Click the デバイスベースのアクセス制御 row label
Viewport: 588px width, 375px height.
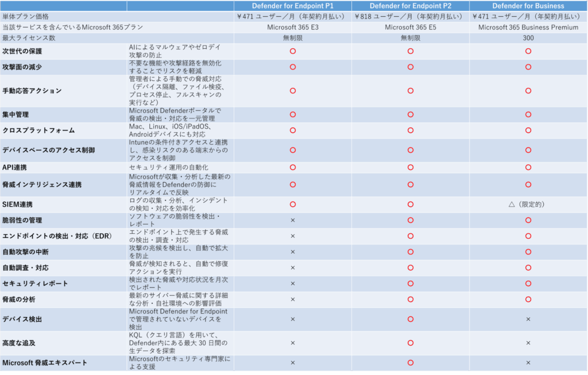coord(48,150)
